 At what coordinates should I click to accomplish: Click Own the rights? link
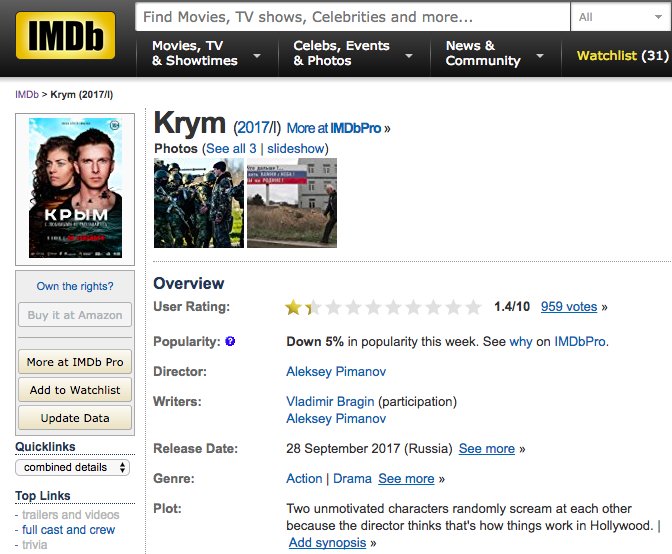(x=75, y=286)
